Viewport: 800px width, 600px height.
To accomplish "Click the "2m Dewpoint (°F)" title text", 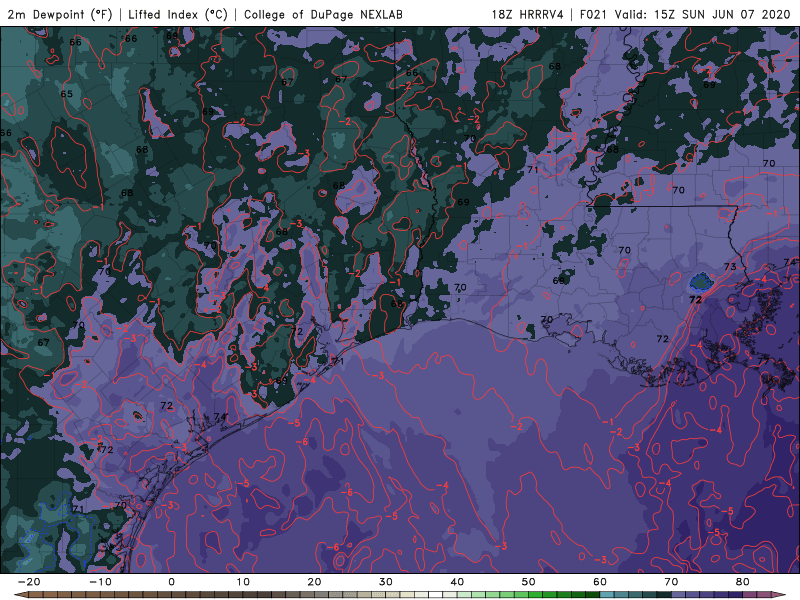I will tap(60, 14).
